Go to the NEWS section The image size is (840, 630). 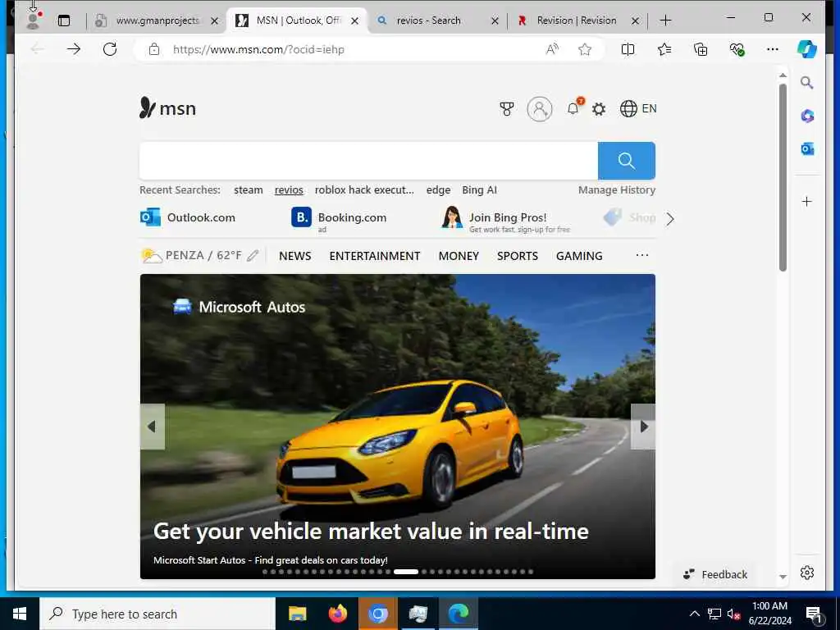(294, 256)
